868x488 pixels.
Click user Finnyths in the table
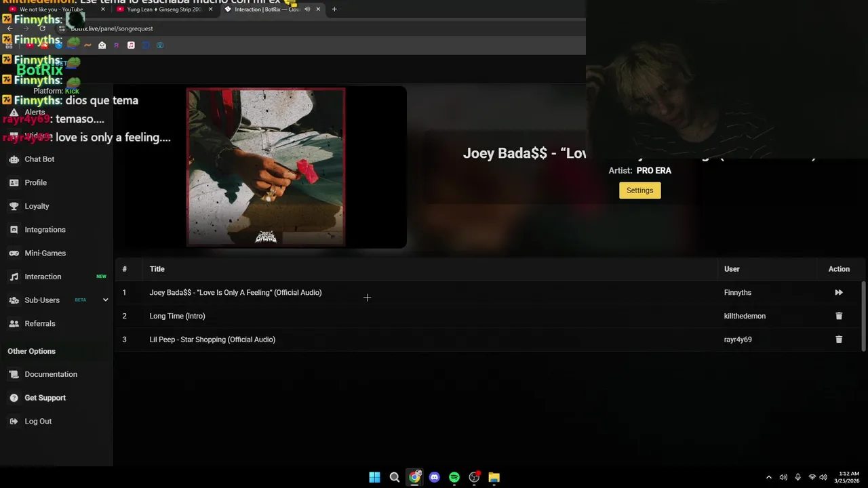pyautogui.click(x=738, y=293)
